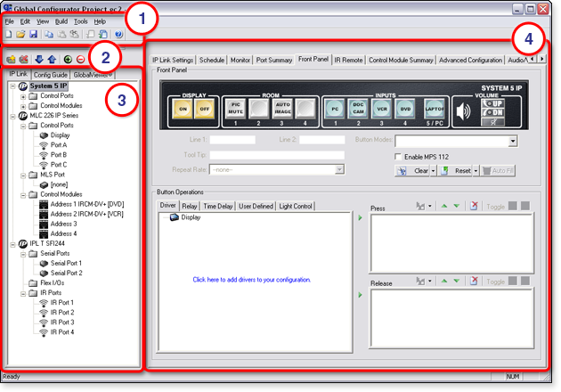Enable the MPS 112 checkbox
Image resolution: width=561 pixels, height=392 pixels.
399,157
